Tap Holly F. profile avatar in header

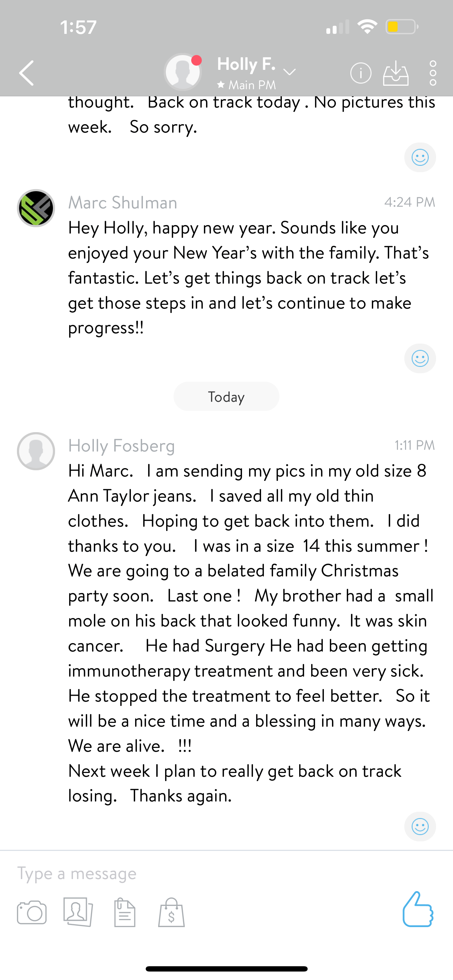click(x=183, y=72)
